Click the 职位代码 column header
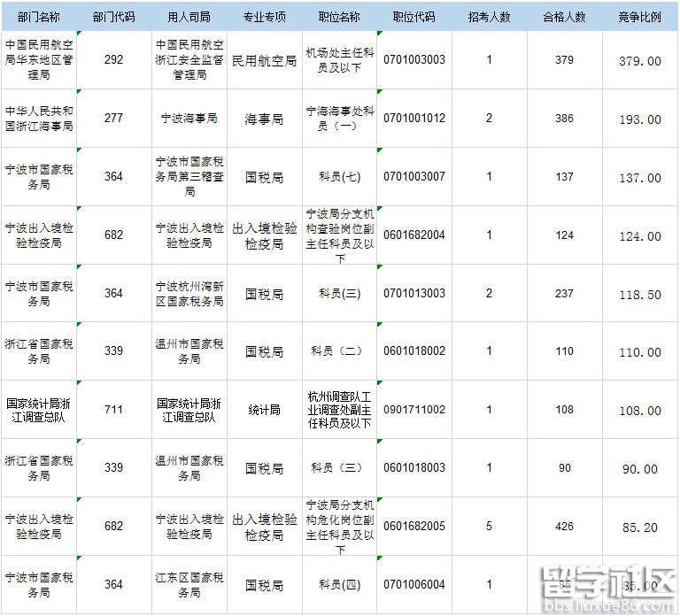This screenshot has height=616, width=680. pyautogui.click(x=414, y=17)
